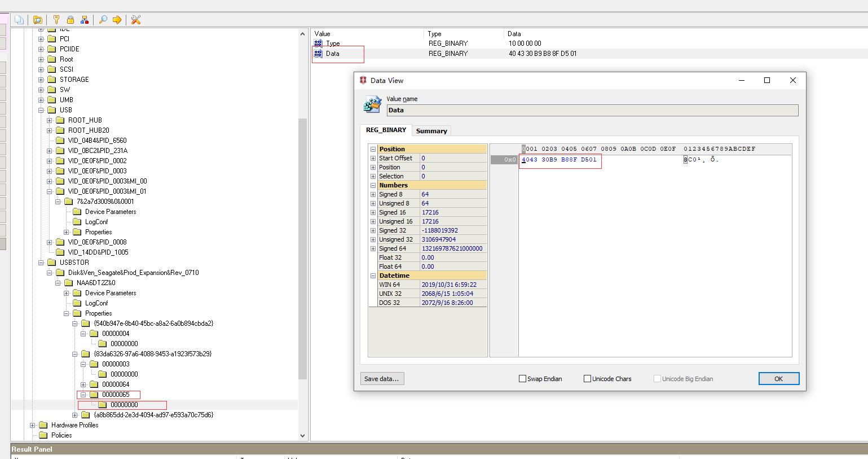This screenshot has height=459, width=868.
Task: Select the 7&2a7d3009&0&0001 key
Action: pos(105,202)
